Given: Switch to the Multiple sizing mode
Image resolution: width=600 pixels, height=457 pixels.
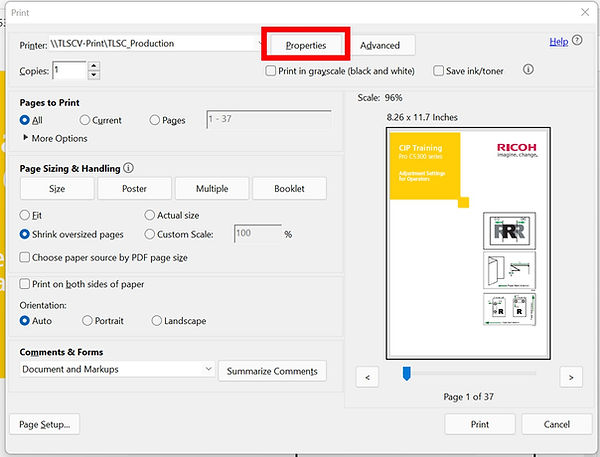Looking at the screenshot, I should (x=212, y=188).
